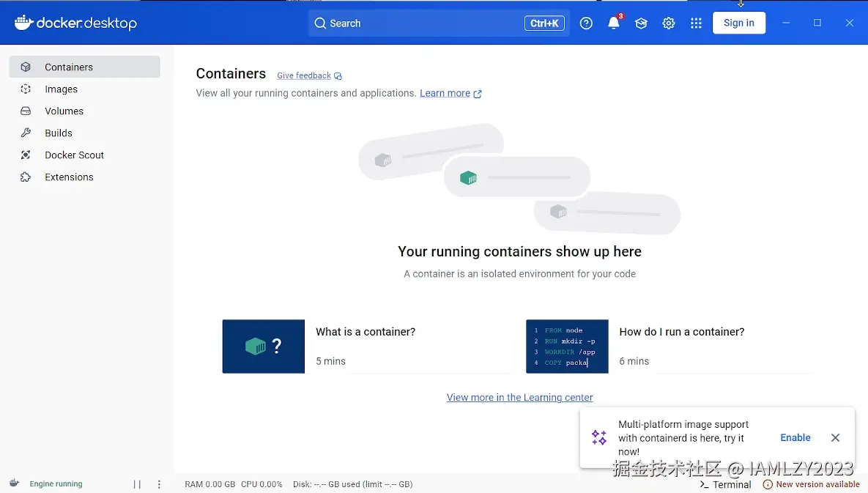Click the Ctrl+K shortcut badge
The image size is (868, 493).
click(544, 23)
